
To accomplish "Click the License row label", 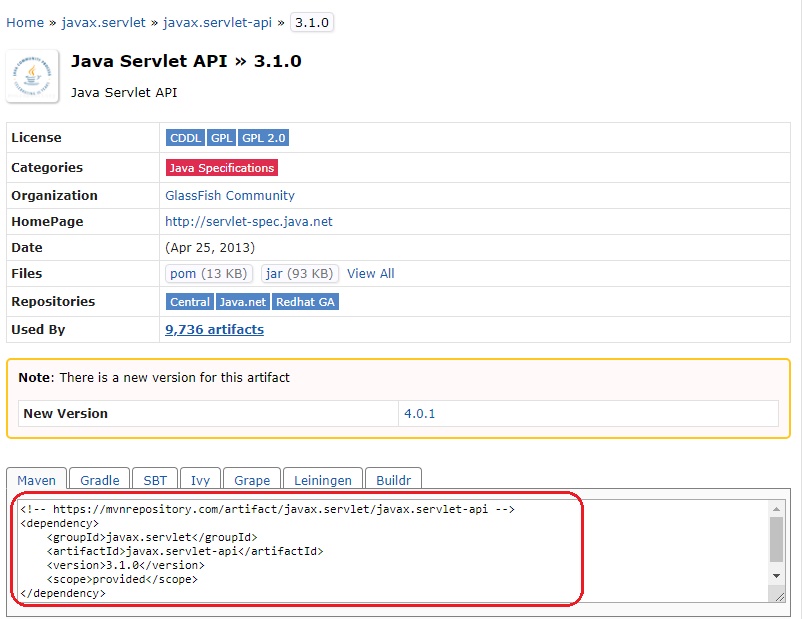I will 36,138.
